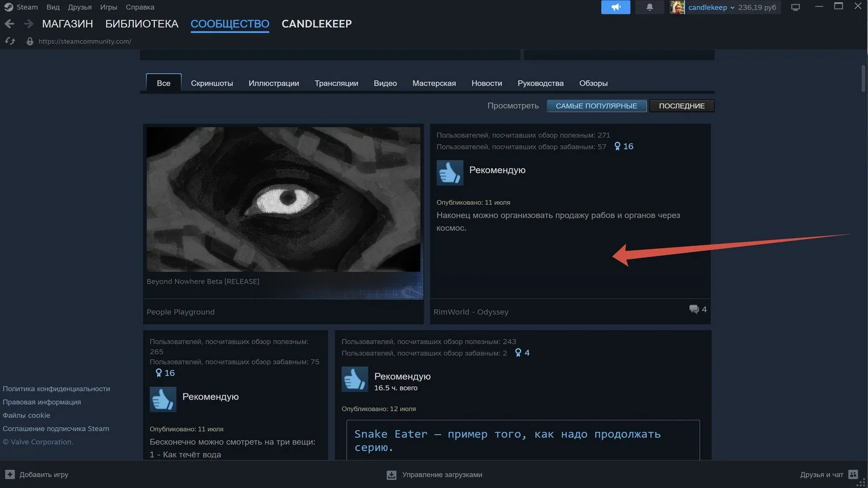Open the RimWorld - Odyssey game link
This screenshot has width=868, height=488.
[471, 312]
